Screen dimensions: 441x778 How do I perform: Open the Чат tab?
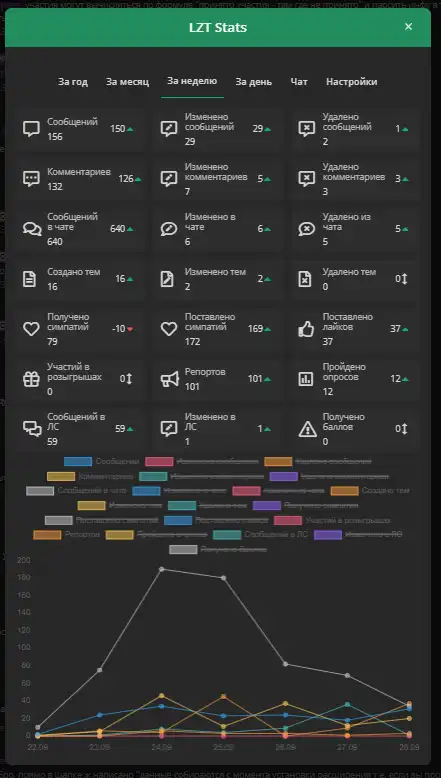pyautogui.click(x=299, y=82)
